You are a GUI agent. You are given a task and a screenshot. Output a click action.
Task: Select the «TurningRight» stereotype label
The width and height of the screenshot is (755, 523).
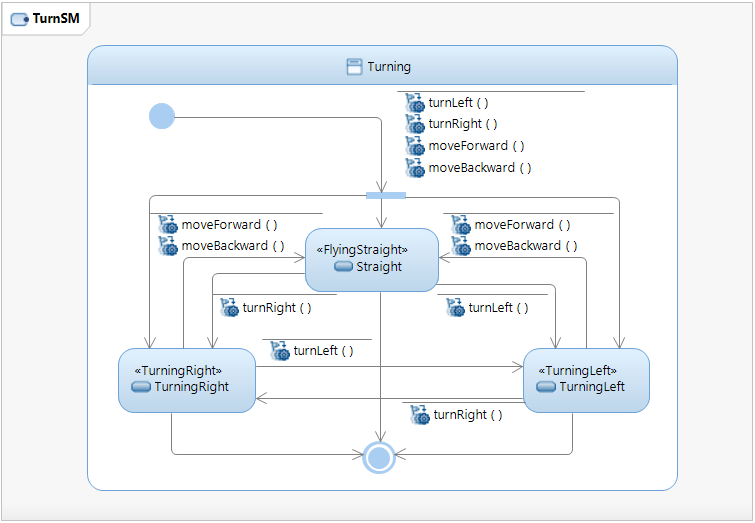(x=178, y=370)
